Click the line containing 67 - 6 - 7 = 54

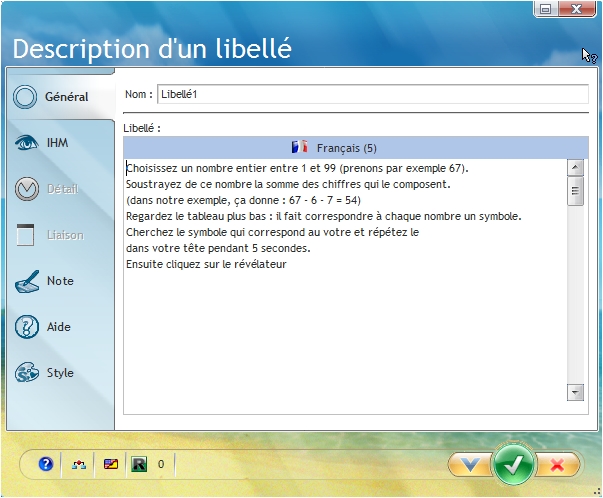[243, 200]
